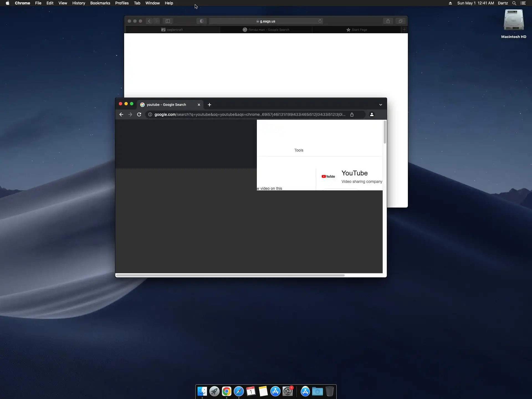This screenshot has height=399, width=532.
Task: Open new tab with plus button
Action: tap(209, 105)
